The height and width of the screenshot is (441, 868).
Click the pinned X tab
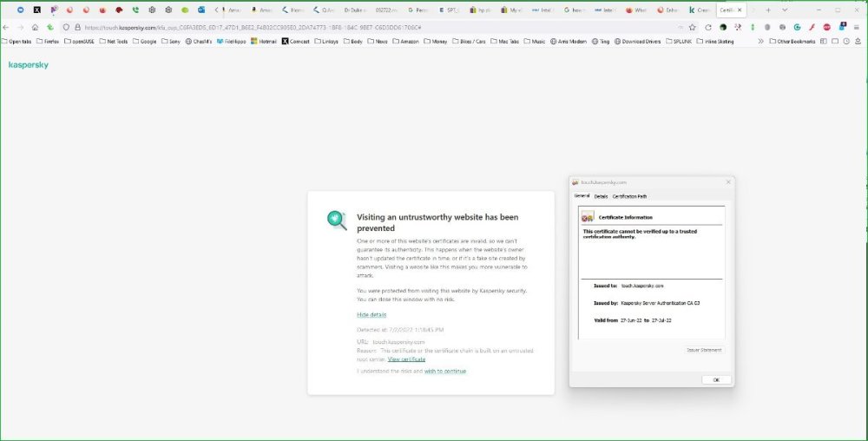[37, 10]
